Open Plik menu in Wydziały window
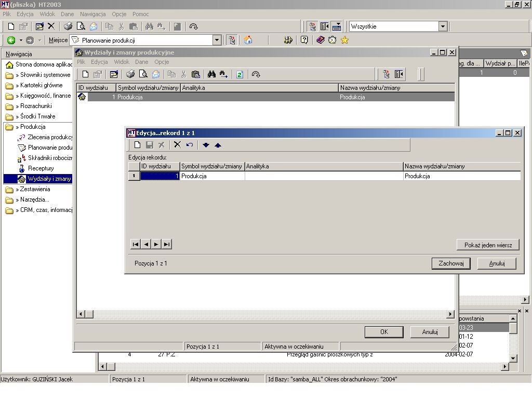This screenshot has height=399, width=532. click(81, 62)
